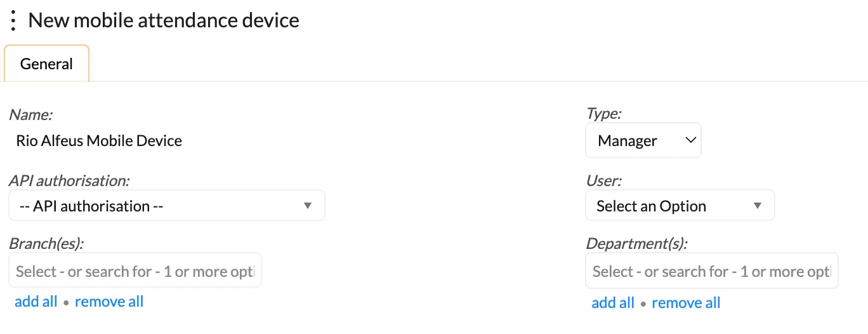Click the triangle arrow in User dropdown

tap(757, 206)
